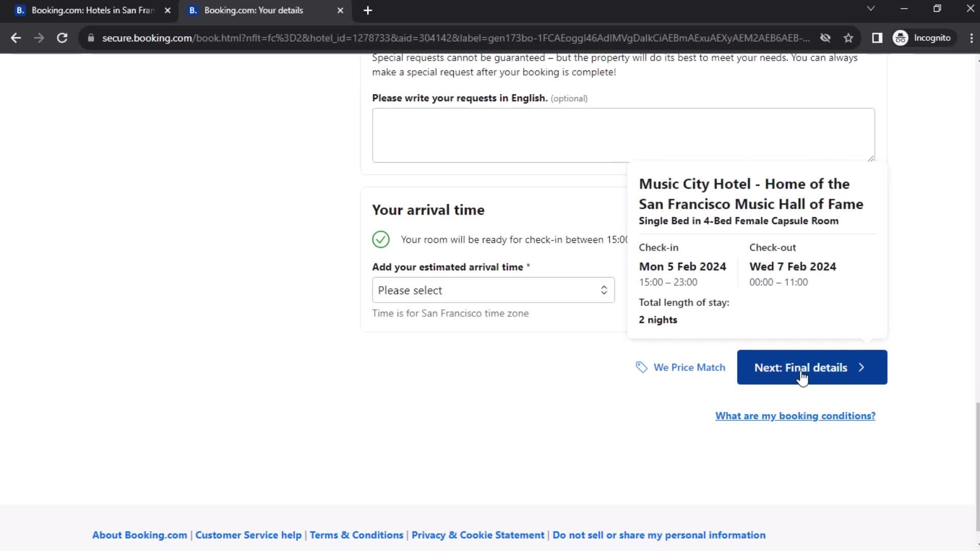
Task: Click the Wed 7 Feb 2024 check-out date
Action: coord(793,266)
